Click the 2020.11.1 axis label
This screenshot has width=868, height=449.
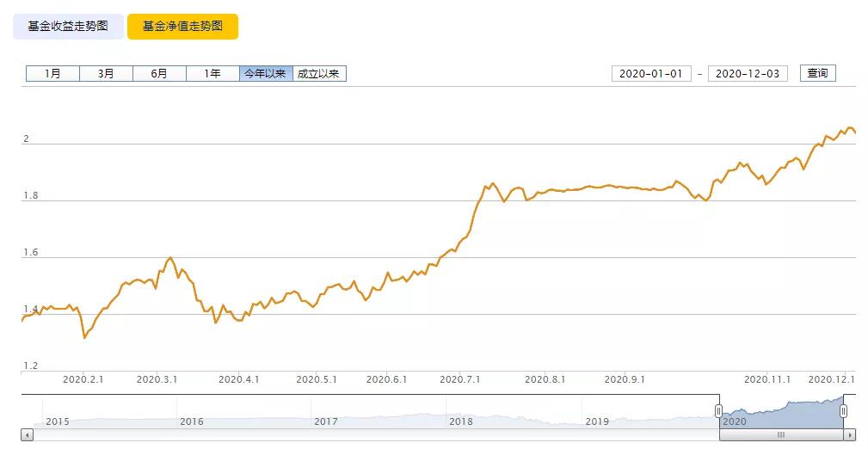coord(767,380)
